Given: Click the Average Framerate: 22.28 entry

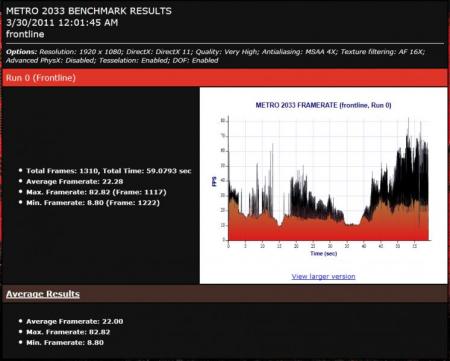Looking at the screenshot, I should click(x=75, y=182).
